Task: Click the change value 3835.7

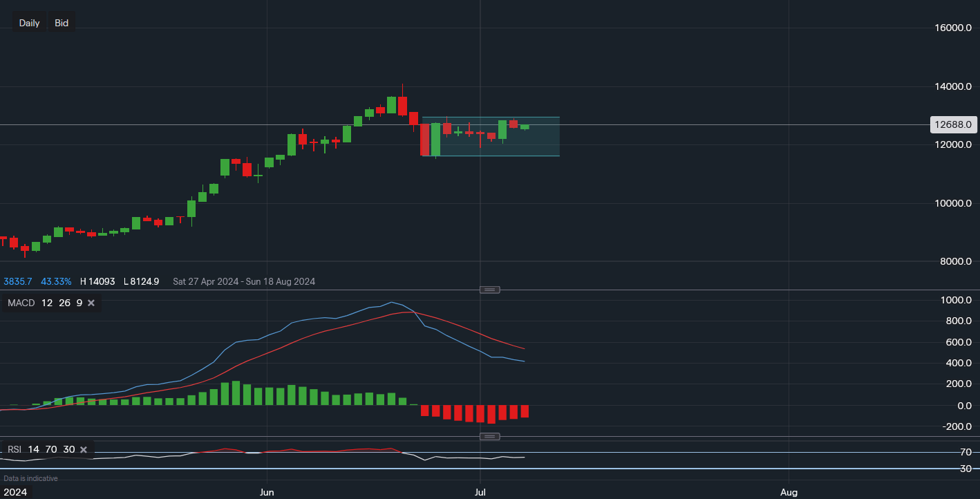Action: [17, 281]
